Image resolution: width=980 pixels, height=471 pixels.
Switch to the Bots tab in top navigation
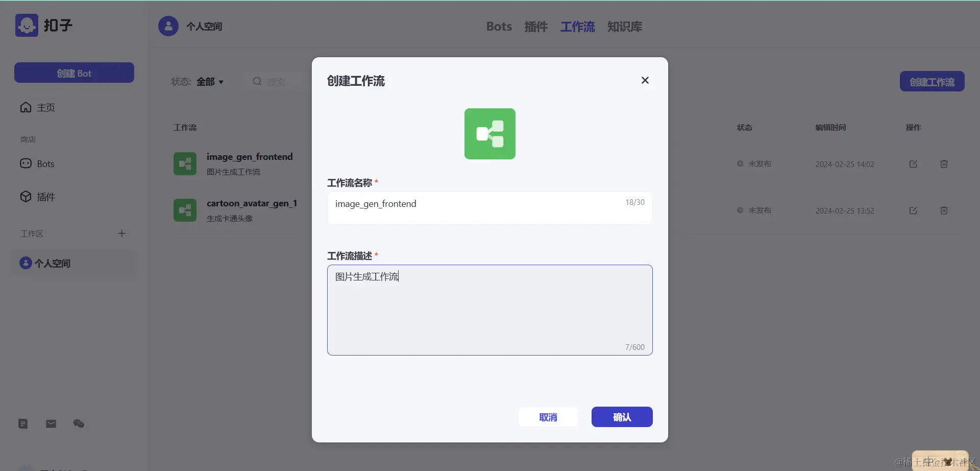[x=499, y=27]
